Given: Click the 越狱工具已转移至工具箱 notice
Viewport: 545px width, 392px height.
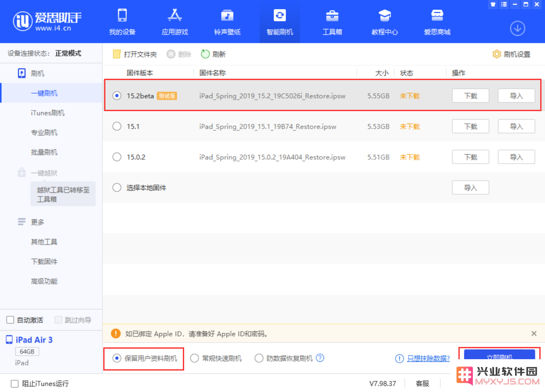Looking at the screenshot, I should pyautogui.click(x=63, y=194).
